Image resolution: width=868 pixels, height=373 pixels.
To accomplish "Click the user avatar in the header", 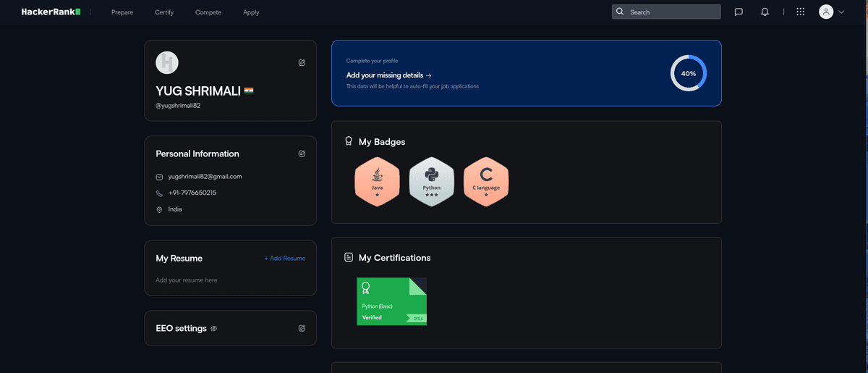I will (826, 12).
